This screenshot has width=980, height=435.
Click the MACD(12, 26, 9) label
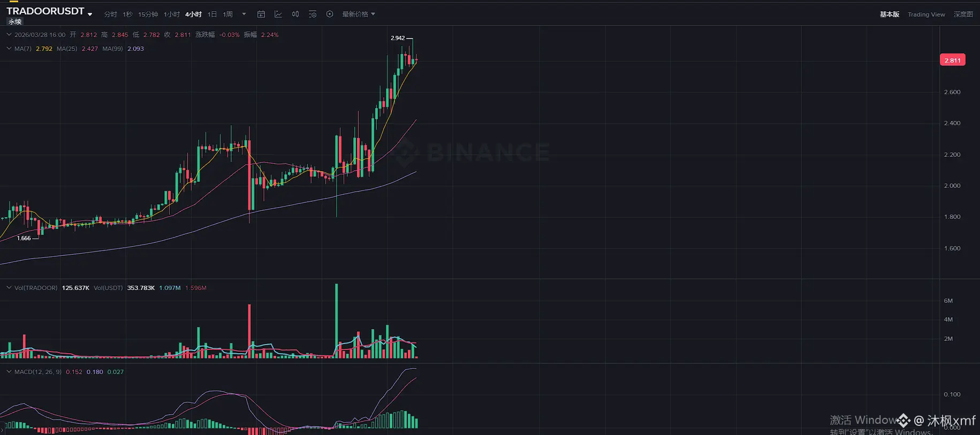point(38,372)
